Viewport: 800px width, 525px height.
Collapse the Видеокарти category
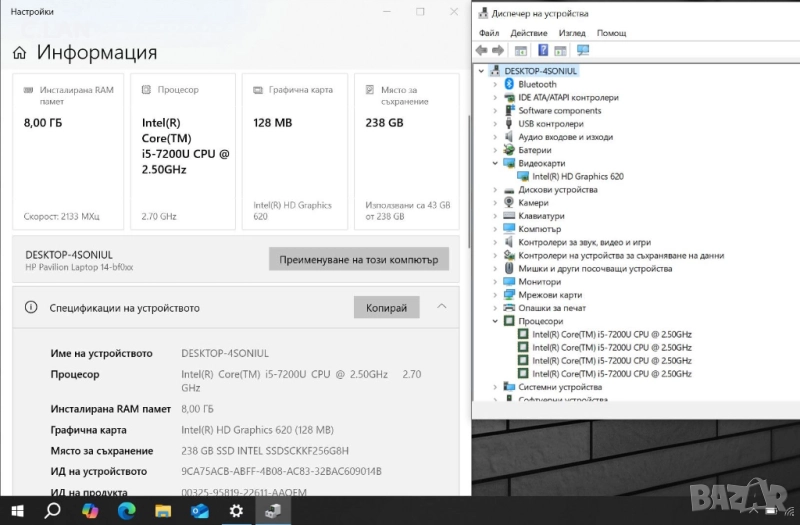click(x=494, y=163)
